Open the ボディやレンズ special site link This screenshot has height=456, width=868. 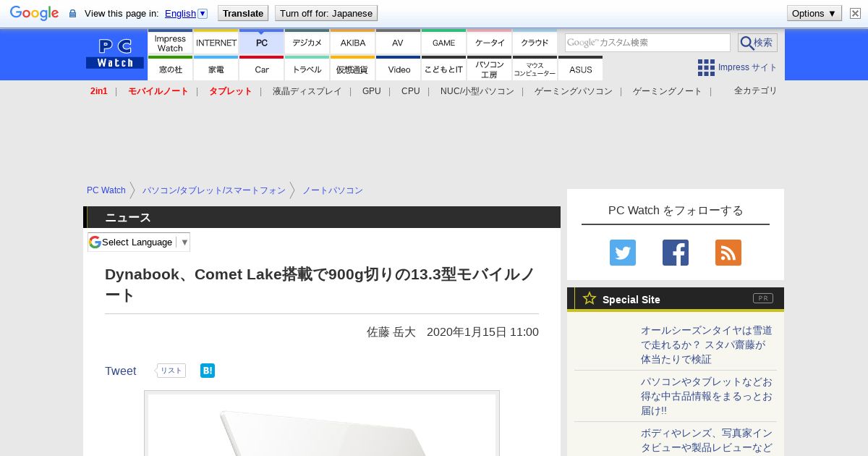coord(707,440)
